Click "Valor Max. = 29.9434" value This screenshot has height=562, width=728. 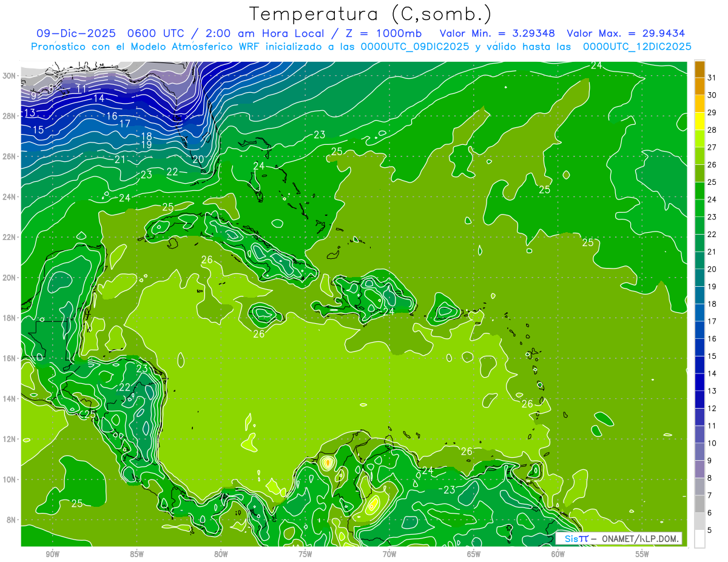[625, 33]
